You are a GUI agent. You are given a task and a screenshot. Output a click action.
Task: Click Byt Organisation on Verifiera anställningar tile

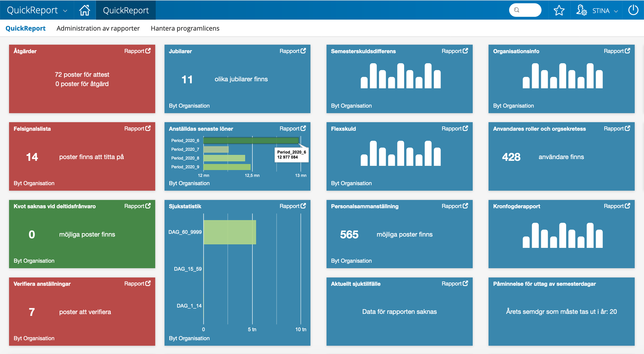tap(34, 338)
